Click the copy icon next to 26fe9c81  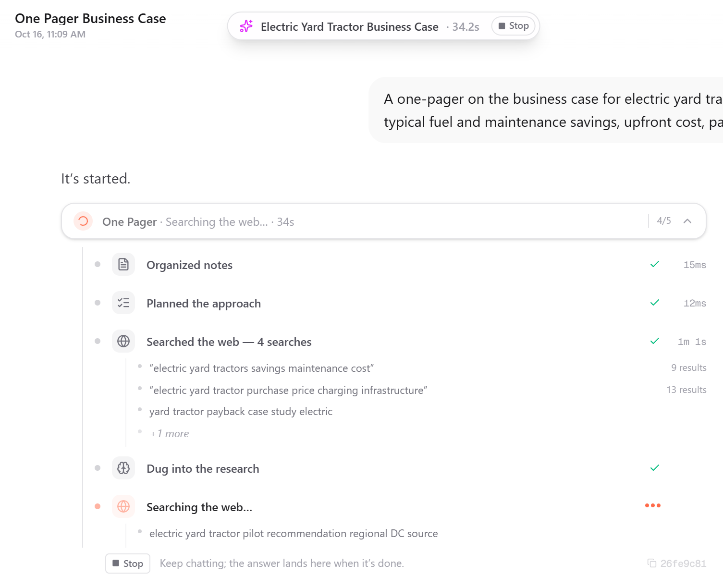[x=652, y=563]
